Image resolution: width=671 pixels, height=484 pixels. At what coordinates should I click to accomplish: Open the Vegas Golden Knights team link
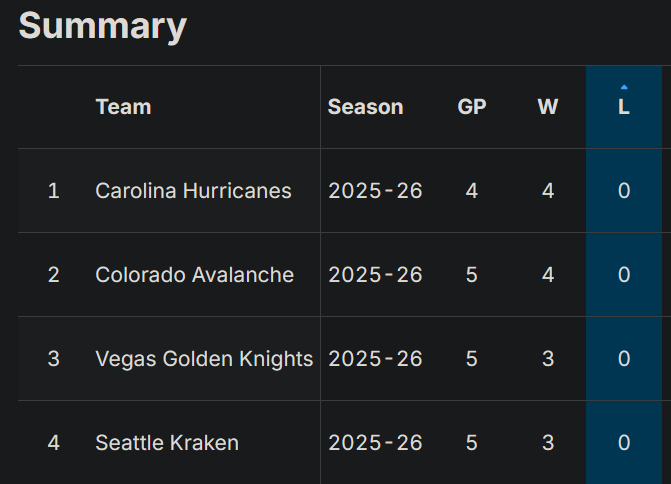point(204,358)
